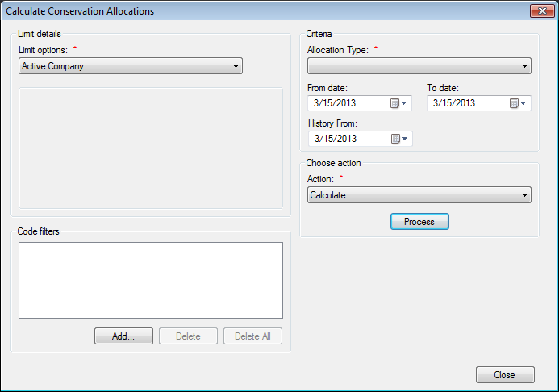This screenshot has height=392, width=559.
Task: Click the Delete button under Code filters
Action: tap(188, 336)
